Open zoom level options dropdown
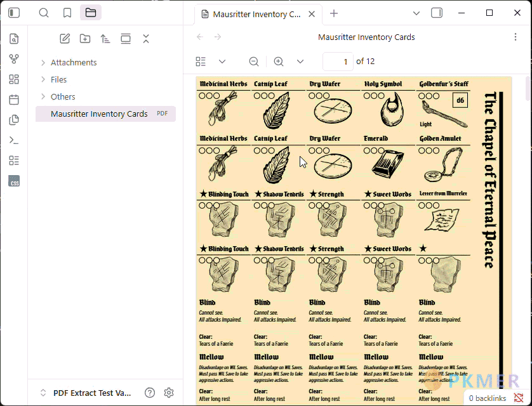The image size is (532, 406). click(x=300, y=62)
